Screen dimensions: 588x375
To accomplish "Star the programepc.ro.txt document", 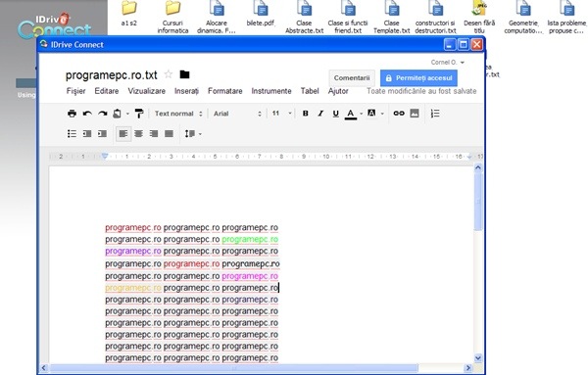I will click(x=169, y=74).
